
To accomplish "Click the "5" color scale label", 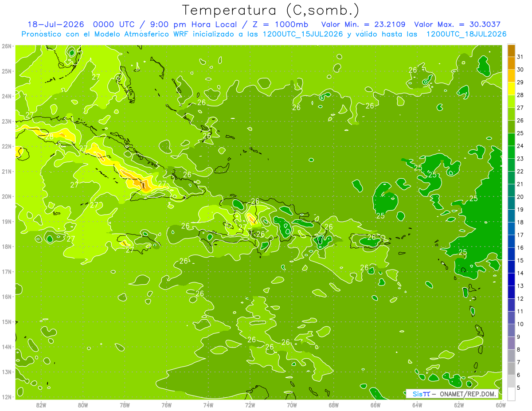I will (x=519, y=388).
